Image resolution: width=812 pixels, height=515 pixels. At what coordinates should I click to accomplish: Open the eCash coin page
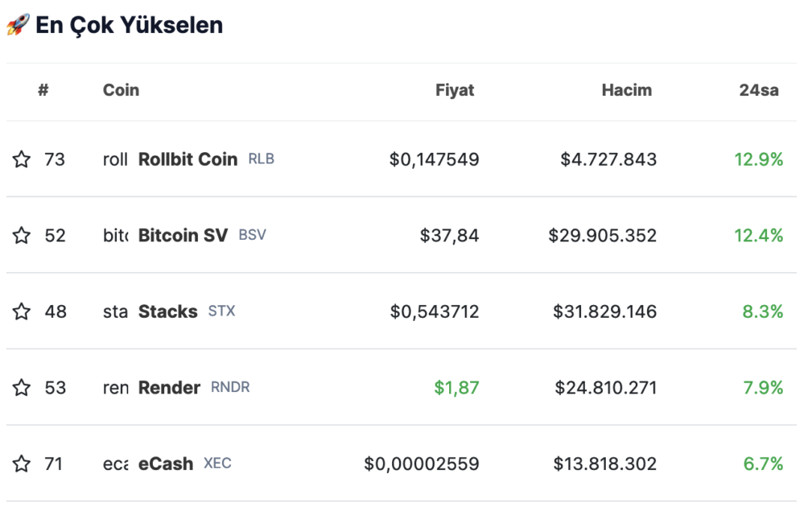[x=166, y=463]
